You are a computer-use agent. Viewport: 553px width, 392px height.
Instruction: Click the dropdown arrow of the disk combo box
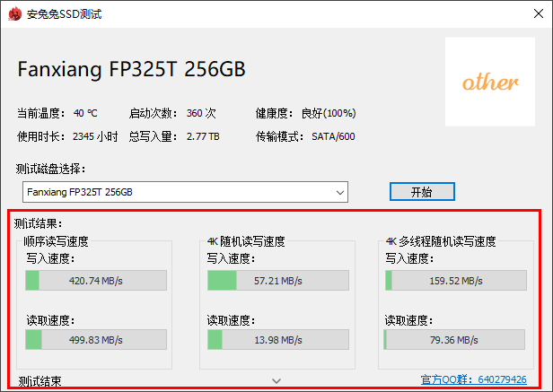[339, 192]
